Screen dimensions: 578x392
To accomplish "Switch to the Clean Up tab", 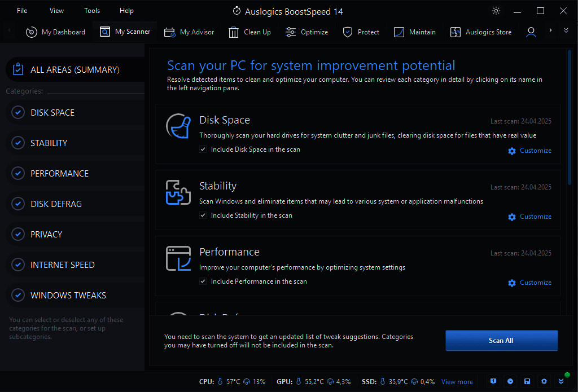I will [x=249, y=32].
